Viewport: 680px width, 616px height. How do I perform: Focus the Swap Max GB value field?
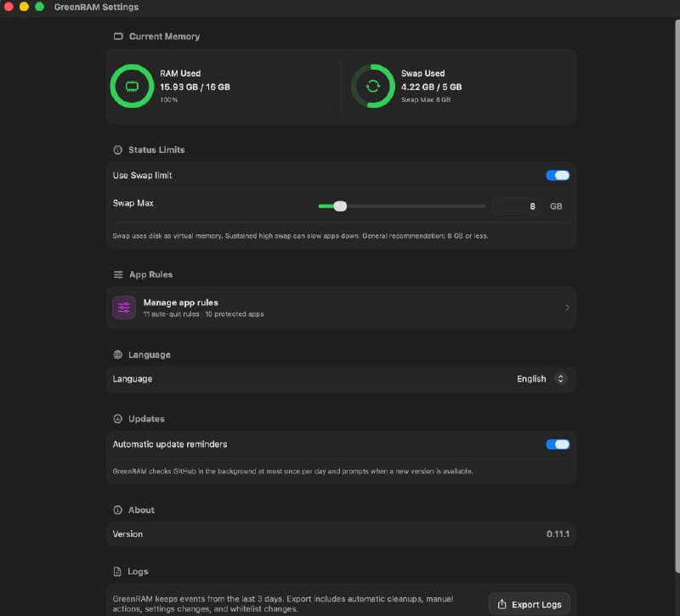(x=517, y=206)
